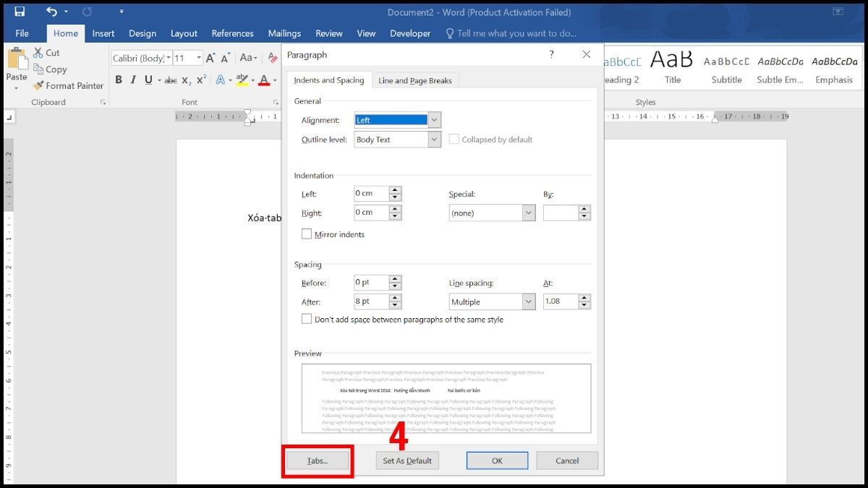The height and width of the screenshot is (488, 868).
Task: Enable underline formatting
Action: pyautogui.click(x=147, y=80)
